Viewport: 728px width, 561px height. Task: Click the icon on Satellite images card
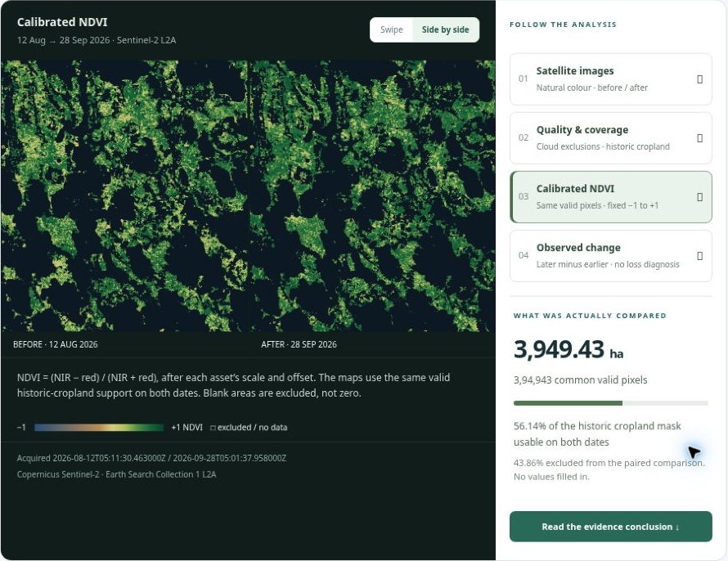click(699, 79)
